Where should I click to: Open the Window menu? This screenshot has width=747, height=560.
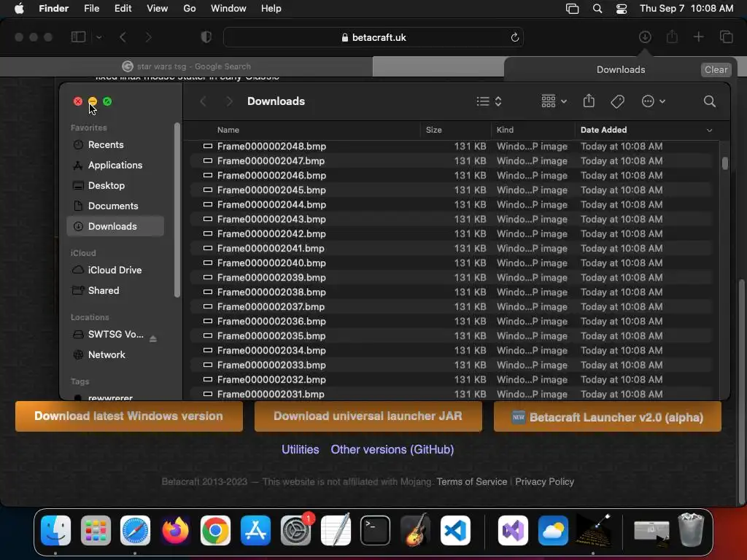point(228,9)
